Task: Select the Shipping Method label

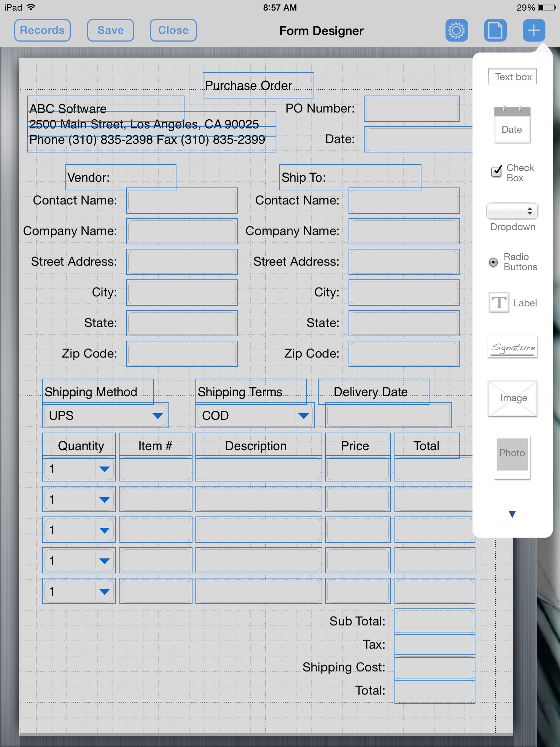Action: click(98, 392)
